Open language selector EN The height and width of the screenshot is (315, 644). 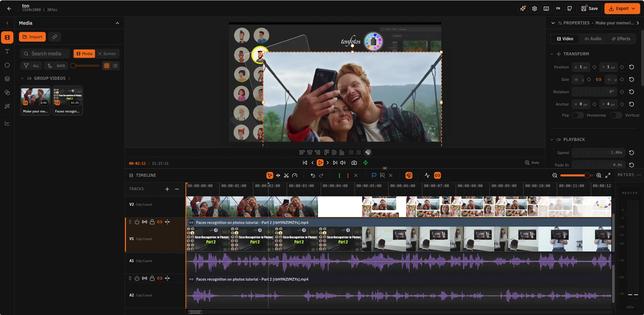coord(558,9)
